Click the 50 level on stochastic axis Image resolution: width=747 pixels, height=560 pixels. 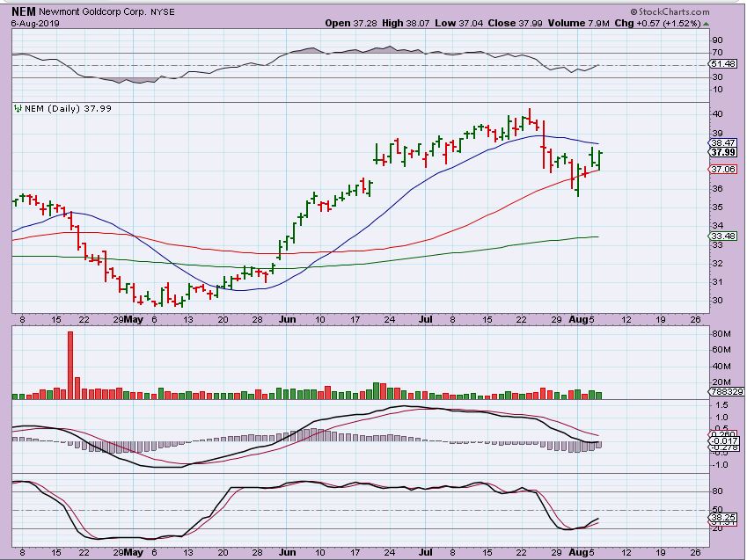[717, 510]
